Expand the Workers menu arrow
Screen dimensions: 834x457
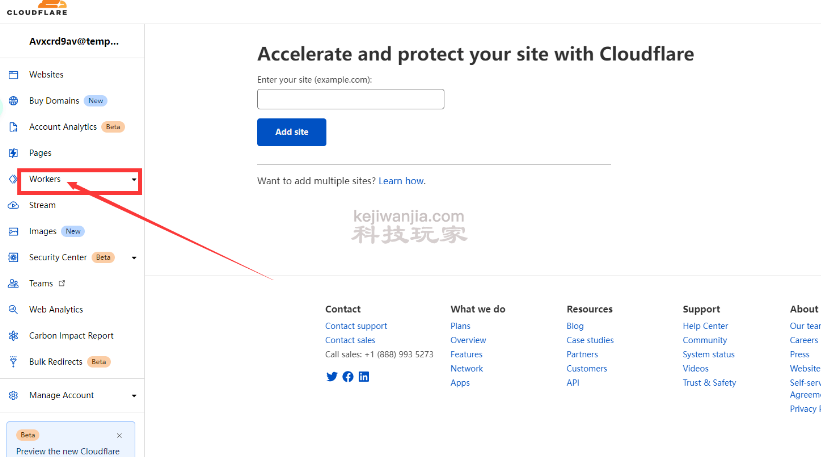point(134,180)
